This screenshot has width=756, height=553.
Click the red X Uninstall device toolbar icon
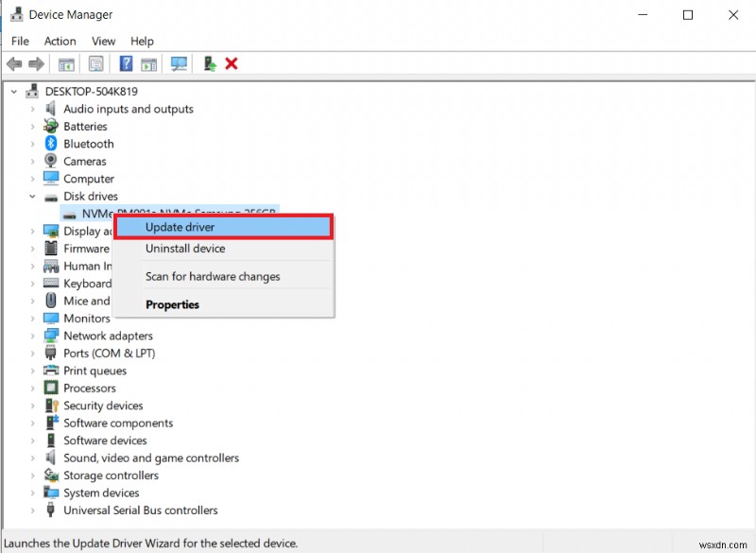tap(232, 63)
